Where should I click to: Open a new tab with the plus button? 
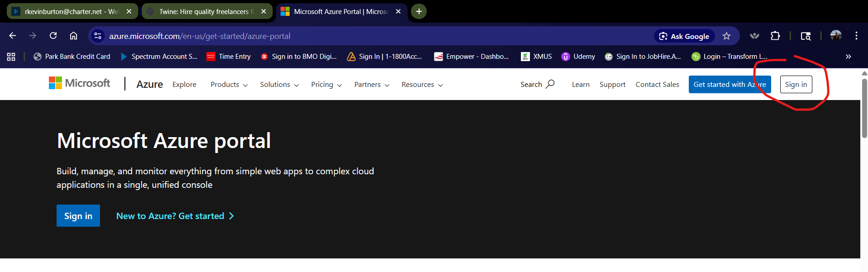tap(419, 11)
